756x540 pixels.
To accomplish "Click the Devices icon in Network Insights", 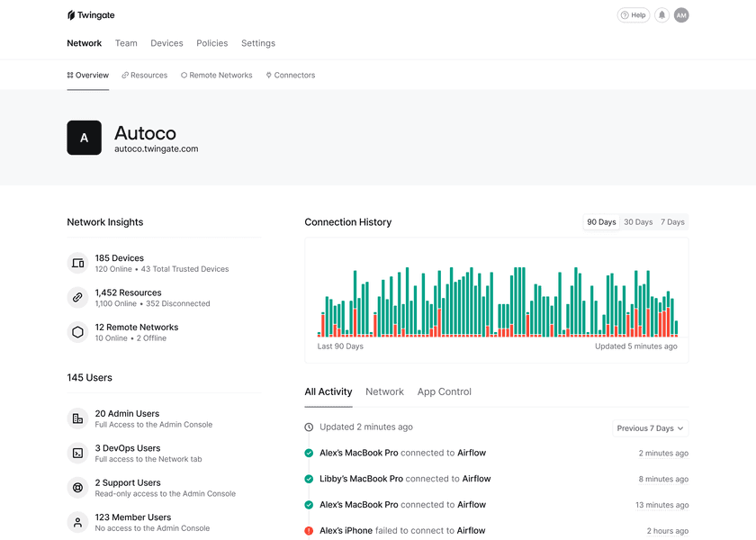I will 77,263.
